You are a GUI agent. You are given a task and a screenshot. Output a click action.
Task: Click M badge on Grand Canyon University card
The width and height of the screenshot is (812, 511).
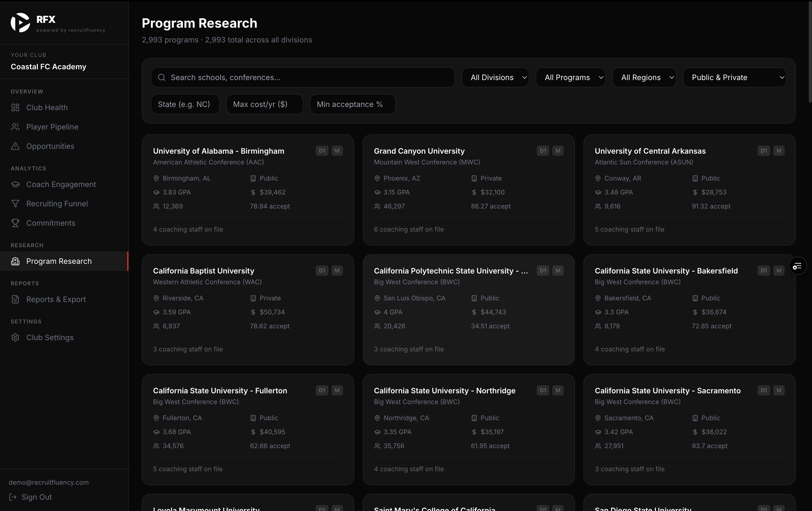558,151
